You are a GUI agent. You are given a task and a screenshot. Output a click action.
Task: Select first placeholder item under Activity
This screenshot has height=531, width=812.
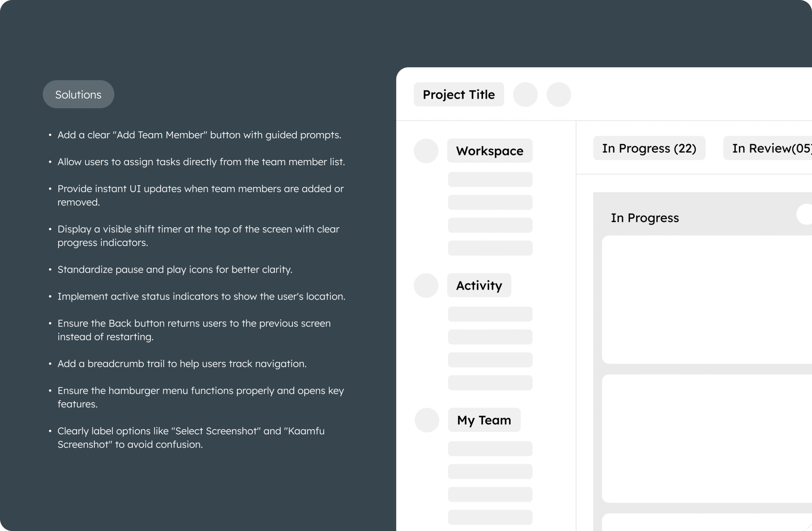490,314
